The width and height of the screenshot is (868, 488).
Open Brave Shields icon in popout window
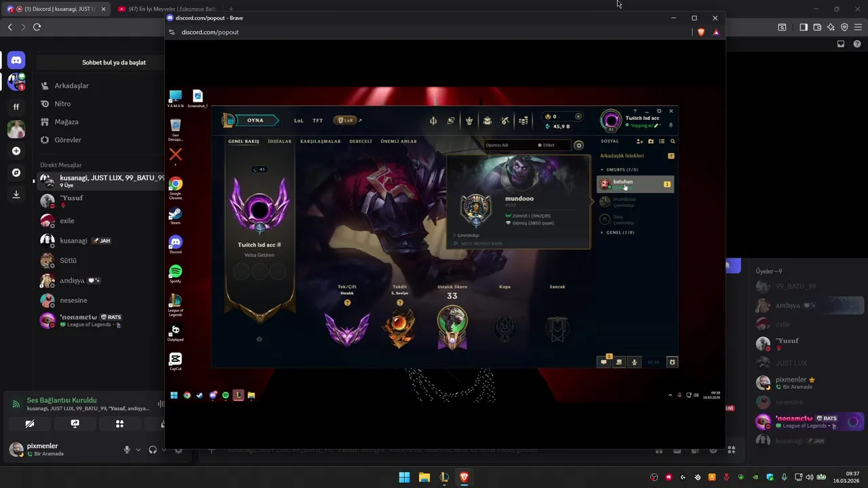pyautogui.click(x=701, y=32)
